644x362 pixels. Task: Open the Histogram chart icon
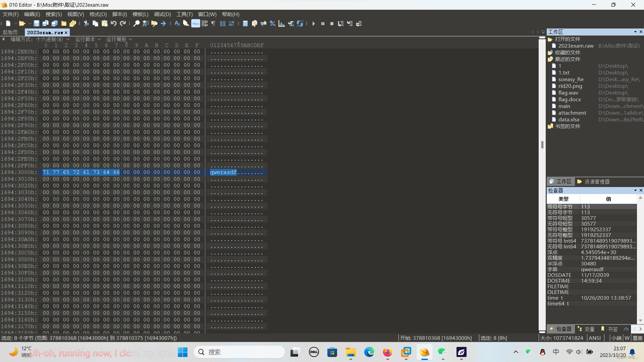click(x=282, y=23)
